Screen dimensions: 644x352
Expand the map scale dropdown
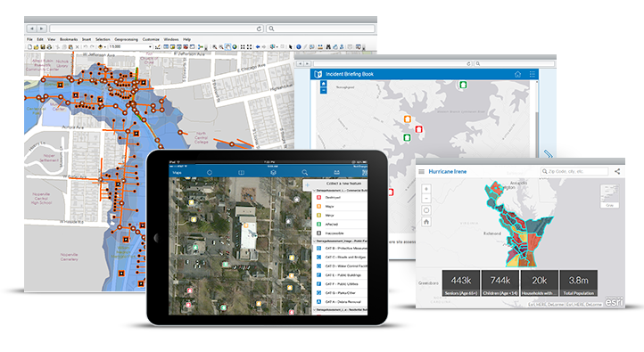(150, 47)
